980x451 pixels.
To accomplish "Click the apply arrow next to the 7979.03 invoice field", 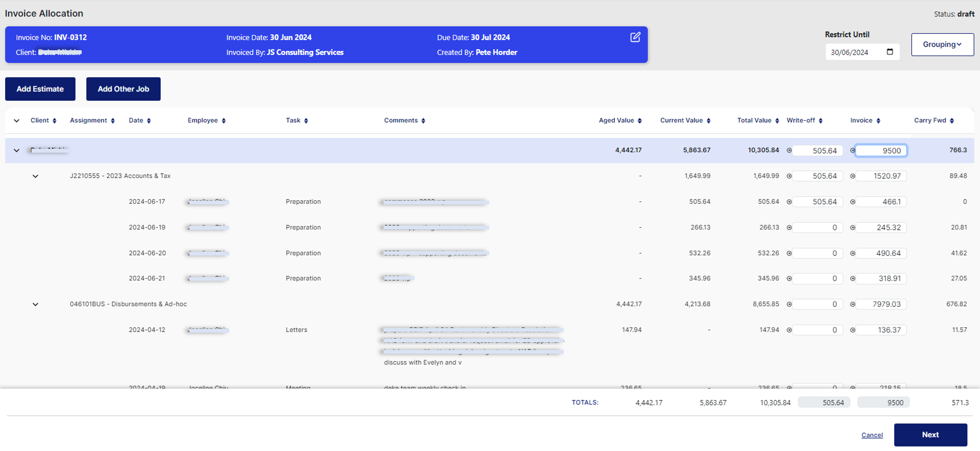I will (852, 304).
